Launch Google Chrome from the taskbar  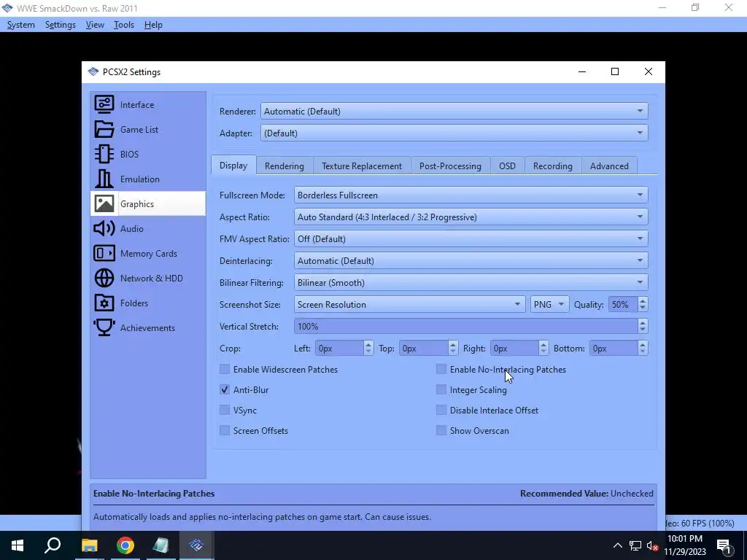[125, 545]
